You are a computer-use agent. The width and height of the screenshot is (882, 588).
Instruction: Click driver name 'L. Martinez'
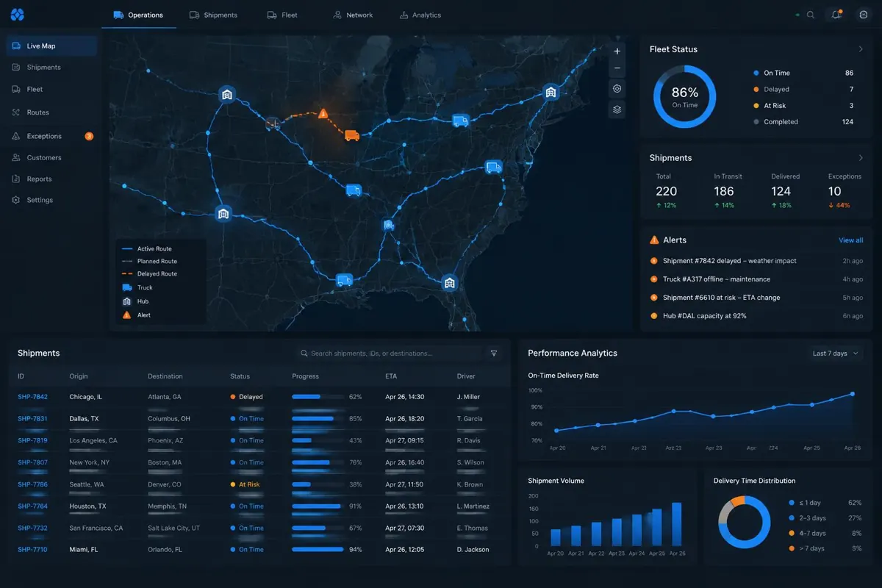[473, 506]
